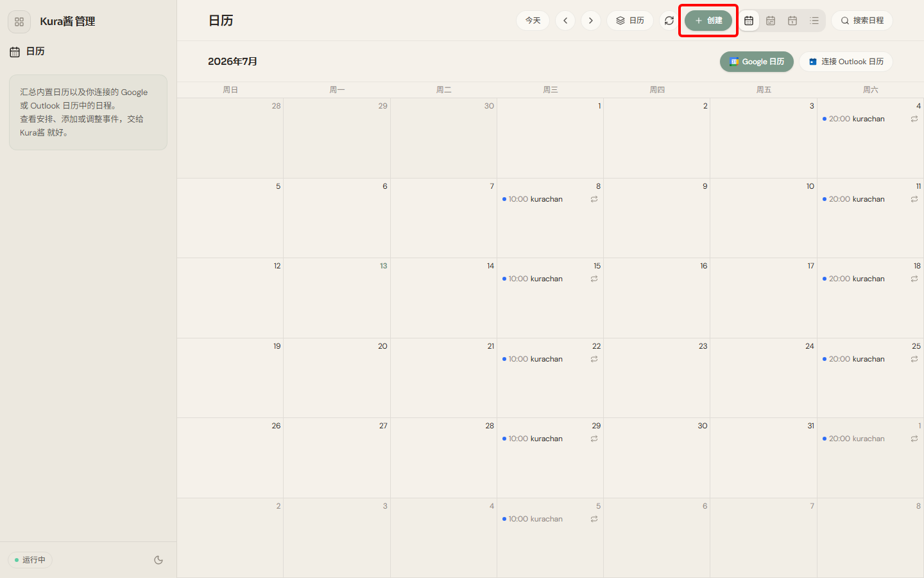Click 连接 Outlook 日历 button
The width and height of the screenshot is (924, 578).
(x=846, y=62)
